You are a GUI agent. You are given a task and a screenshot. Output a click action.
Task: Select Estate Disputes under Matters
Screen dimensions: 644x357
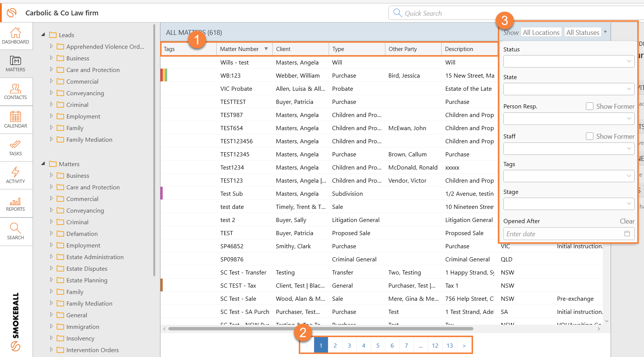[x=87, y=268]
